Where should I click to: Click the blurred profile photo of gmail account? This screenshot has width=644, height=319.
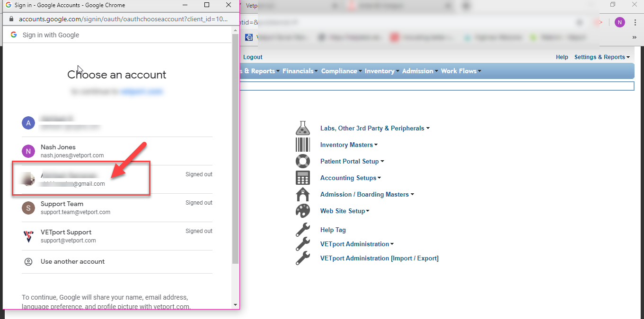[x=28, y=180]
